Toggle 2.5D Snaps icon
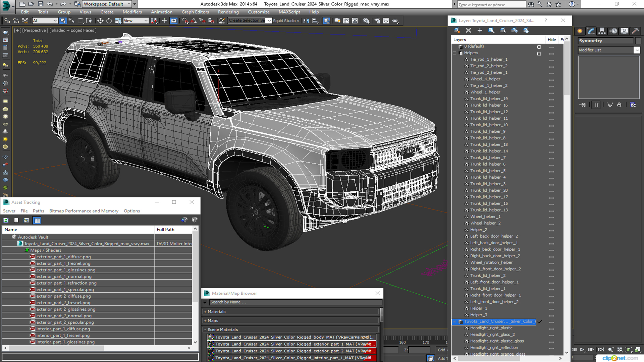 click(x=185, y=21)
